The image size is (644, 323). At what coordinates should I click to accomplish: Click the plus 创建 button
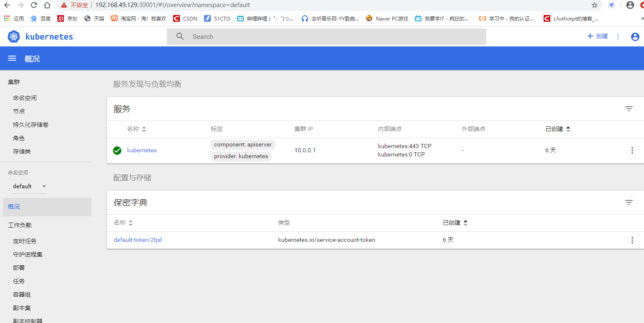click(x=598, y=36)
